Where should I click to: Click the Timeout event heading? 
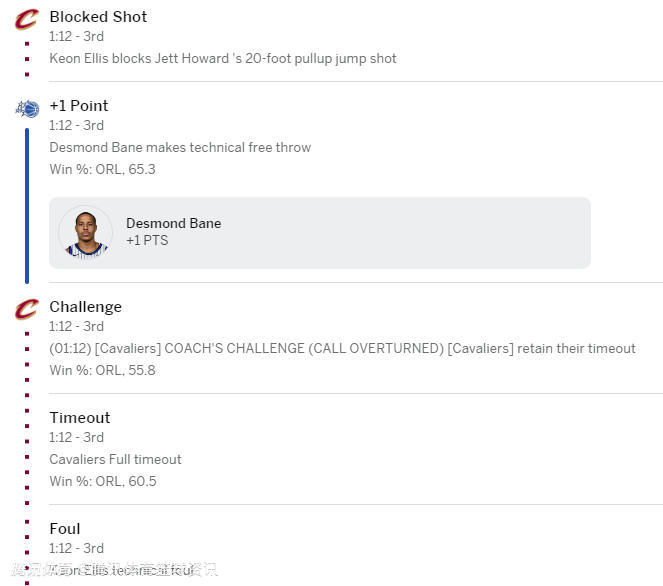pyautogui.click(x=80, y=418)
